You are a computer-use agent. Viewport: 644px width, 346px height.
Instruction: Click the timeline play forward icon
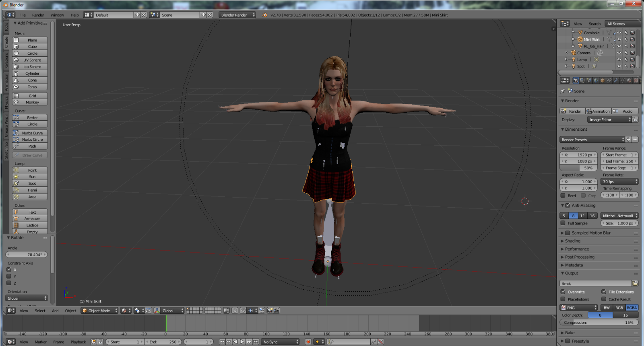[242, 342]
